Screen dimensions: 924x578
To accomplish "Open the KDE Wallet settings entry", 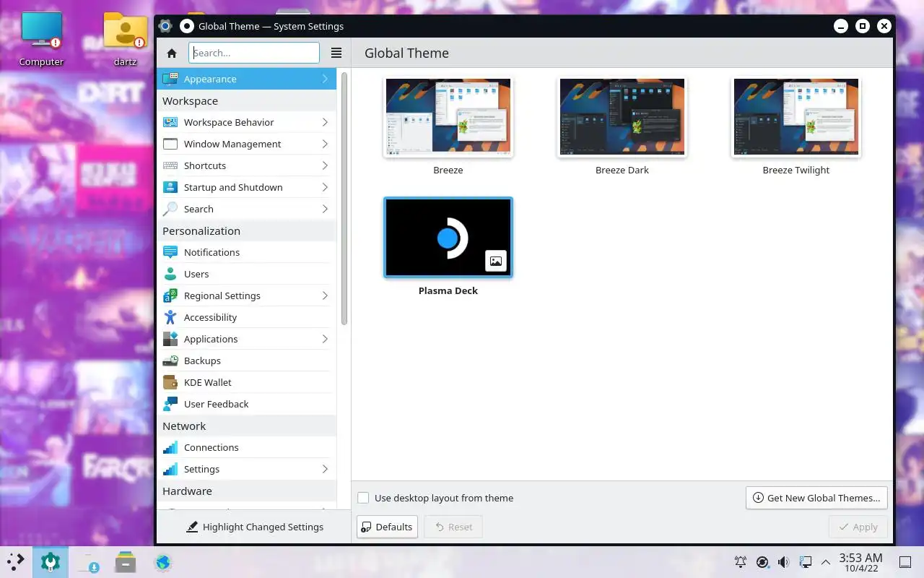I will [246, 382].
